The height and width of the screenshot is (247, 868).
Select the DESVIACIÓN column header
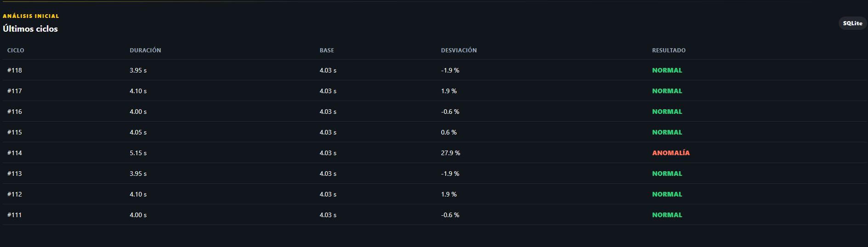459,51
